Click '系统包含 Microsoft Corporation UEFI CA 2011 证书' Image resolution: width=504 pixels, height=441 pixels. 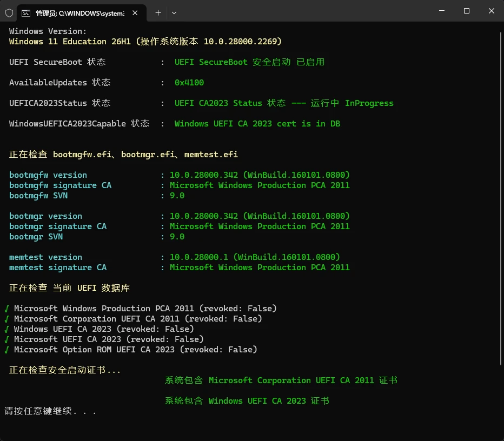point(281,380)
